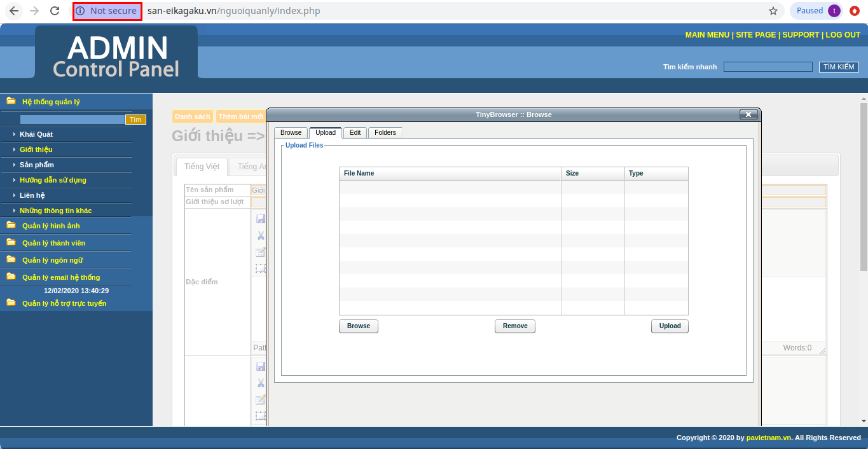The image size is (868, 449).
Task: Click edit pencil icon in lower editor
Action: 261,400
